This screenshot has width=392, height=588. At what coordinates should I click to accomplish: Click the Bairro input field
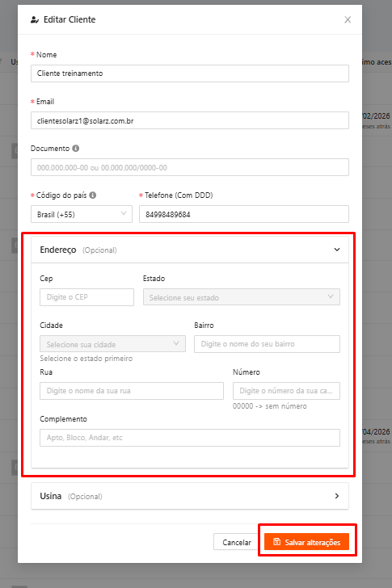coord(267,344)
